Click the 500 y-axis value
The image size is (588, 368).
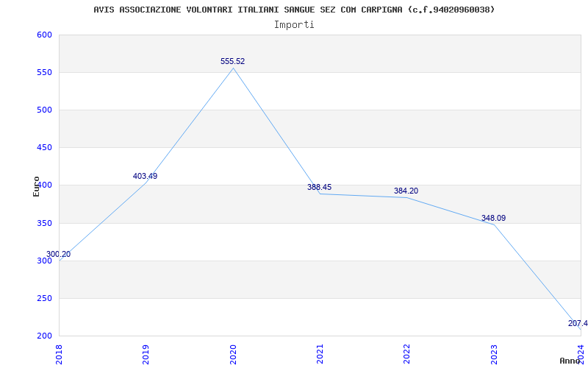44,110
